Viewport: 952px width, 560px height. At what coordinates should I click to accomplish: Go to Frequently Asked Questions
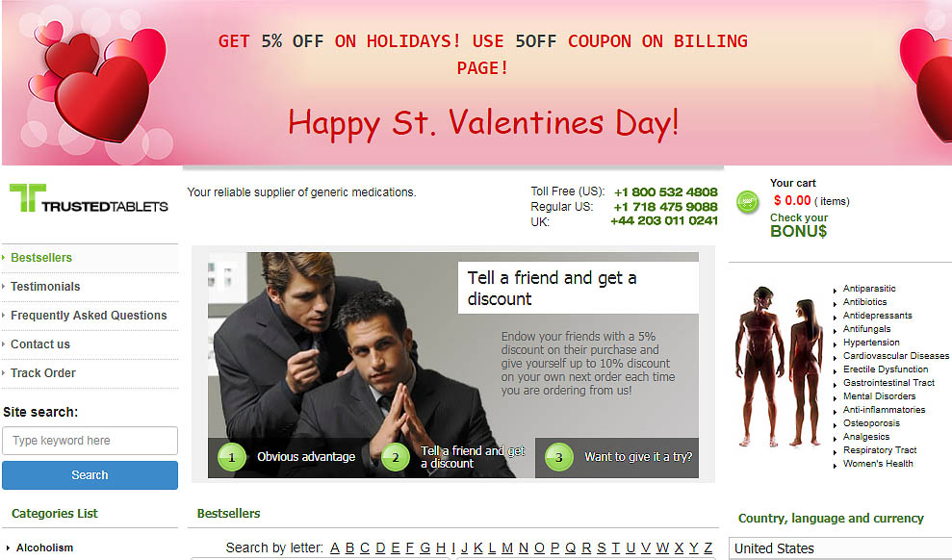pyautogui.click(x=89, y=316)
